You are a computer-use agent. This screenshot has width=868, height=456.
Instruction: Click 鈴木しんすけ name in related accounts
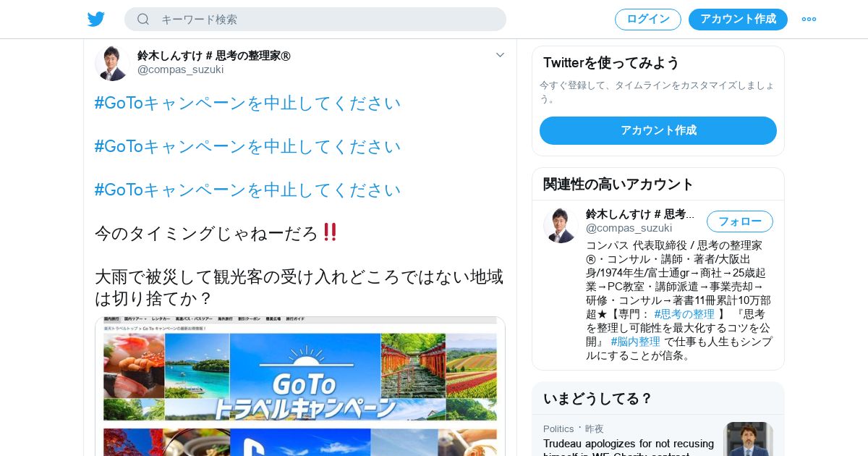640,214
